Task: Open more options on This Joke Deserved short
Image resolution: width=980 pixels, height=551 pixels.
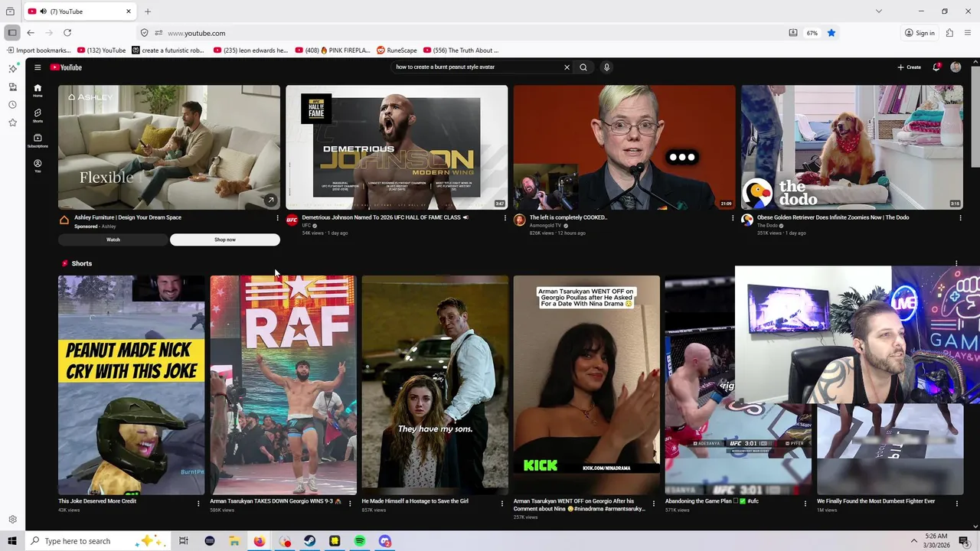Action: (x=198, y=504)
